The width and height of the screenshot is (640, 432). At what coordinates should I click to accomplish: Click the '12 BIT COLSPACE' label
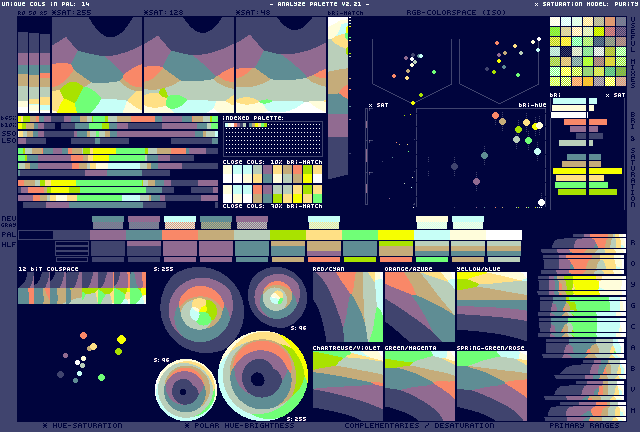pos(48,269)
